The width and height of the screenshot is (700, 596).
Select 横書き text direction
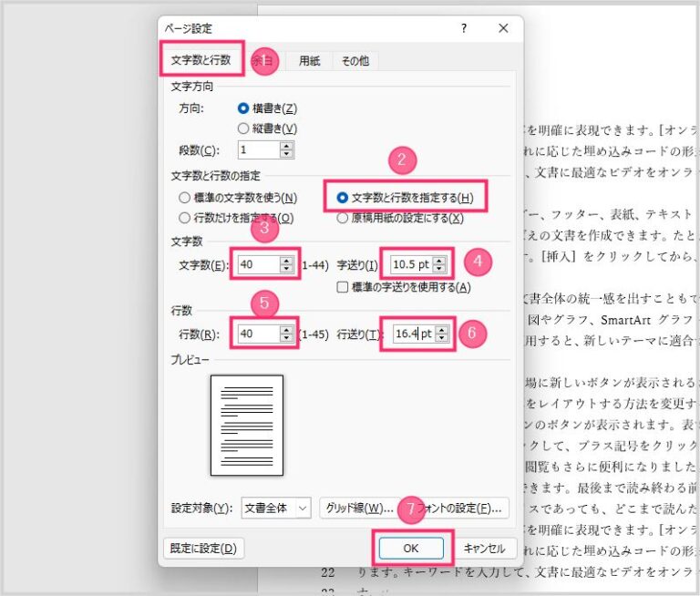[x=267, y=108]
